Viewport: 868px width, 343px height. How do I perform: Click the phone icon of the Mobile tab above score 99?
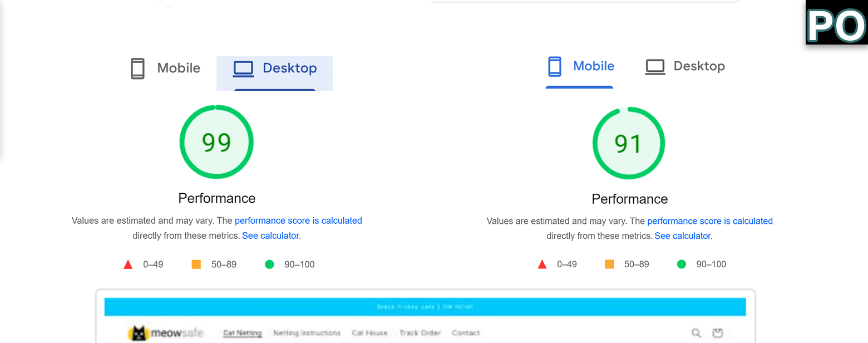(x=137, y=68)
